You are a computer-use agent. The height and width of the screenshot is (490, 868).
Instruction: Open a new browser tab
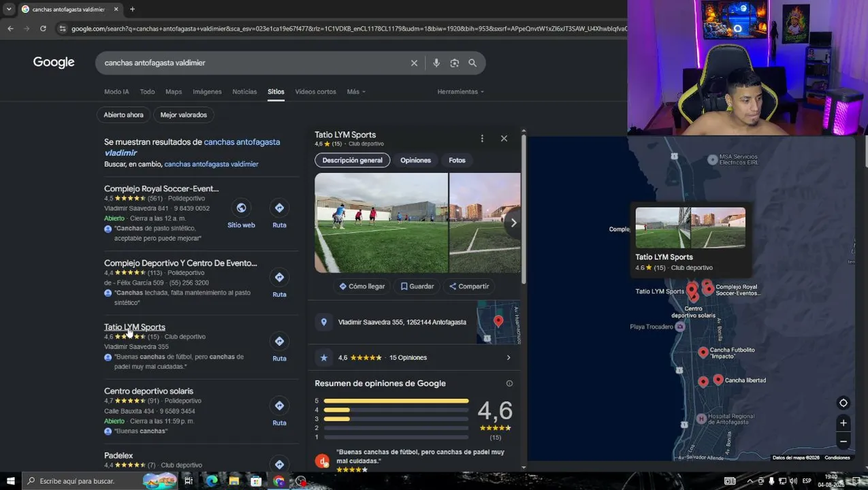[132, 9]
